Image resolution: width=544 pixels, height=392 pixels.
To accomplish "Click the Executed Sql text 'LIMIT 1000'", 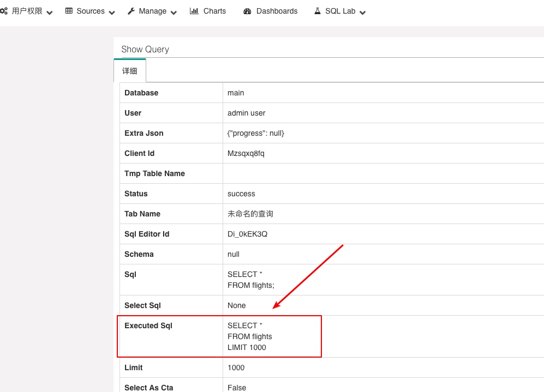I will click(247, 347).
